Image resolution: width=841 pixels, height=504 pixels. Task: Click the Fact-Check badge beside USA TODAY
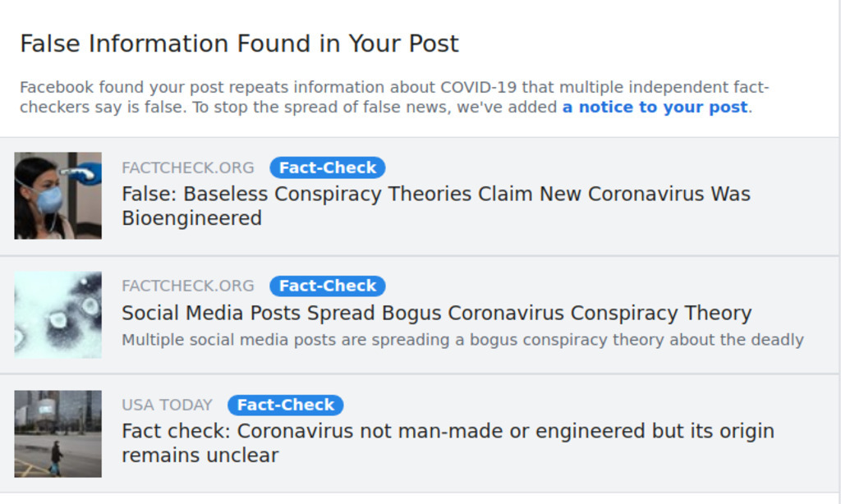coord(285,405)
